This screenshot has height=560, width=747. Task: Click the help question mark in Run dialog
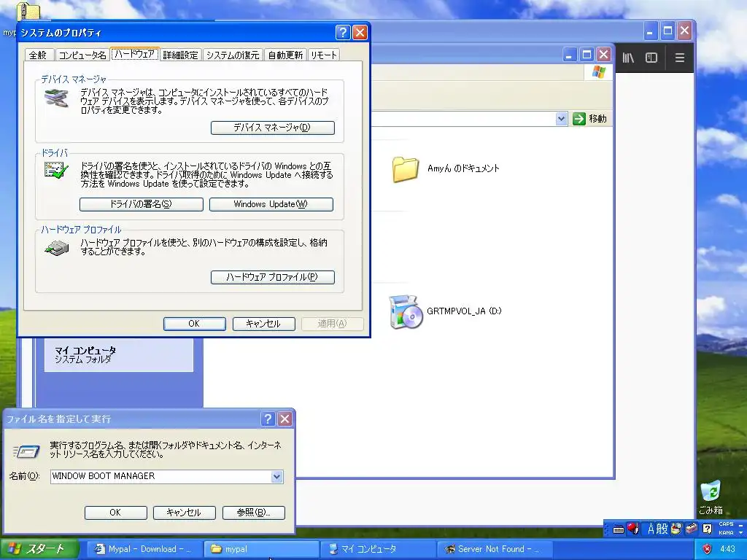pyautogui.click(x=268, y=419)
